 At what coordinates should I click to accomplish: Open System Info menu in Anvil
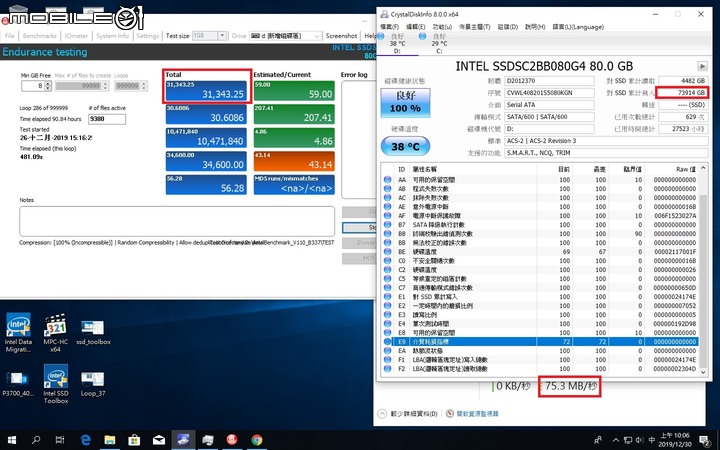(112, 35)
